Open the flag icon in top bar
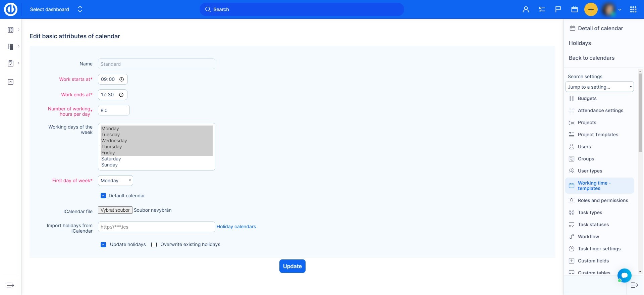The width and height of the screenshot is (644, 295). click(x=558, y=9)
